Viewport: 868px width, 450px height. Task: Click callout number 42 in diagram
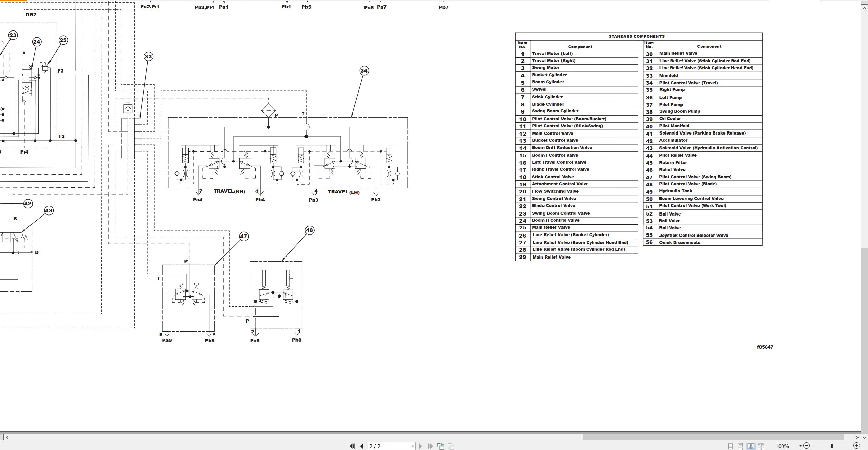[x=28, y=203]
